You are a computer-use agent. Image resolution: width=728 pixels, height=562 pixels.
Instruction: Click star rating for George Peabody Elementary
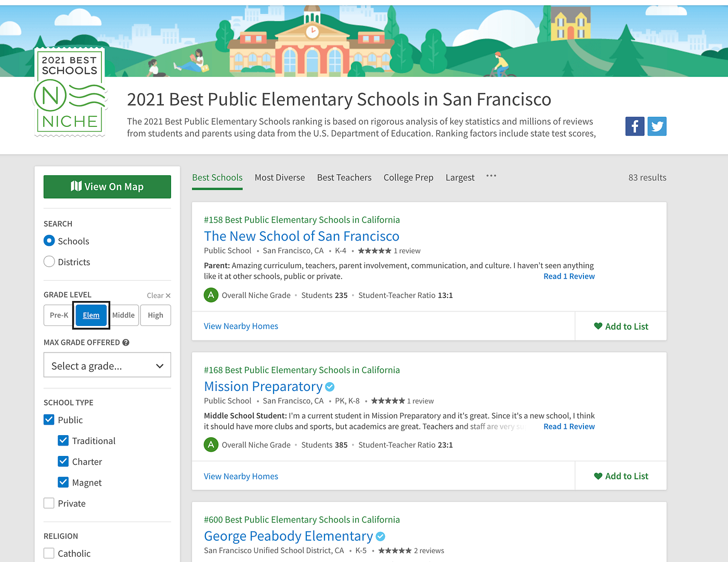[395, 551]
